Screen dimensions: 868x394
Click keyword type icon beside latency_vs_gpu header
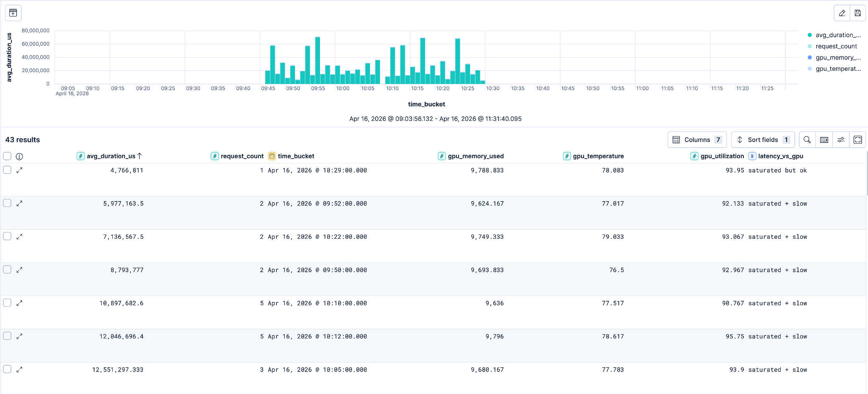tap(752, 156)
